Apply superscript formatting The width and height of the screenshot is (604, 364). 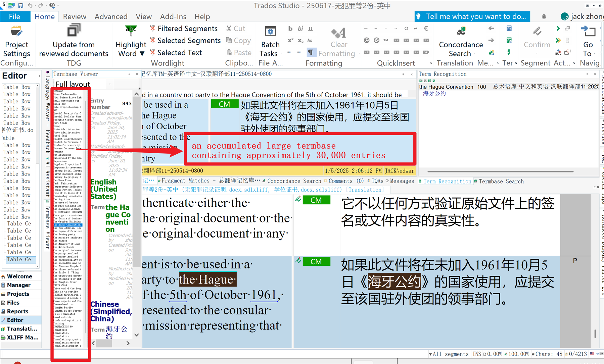tap(290, 41)
